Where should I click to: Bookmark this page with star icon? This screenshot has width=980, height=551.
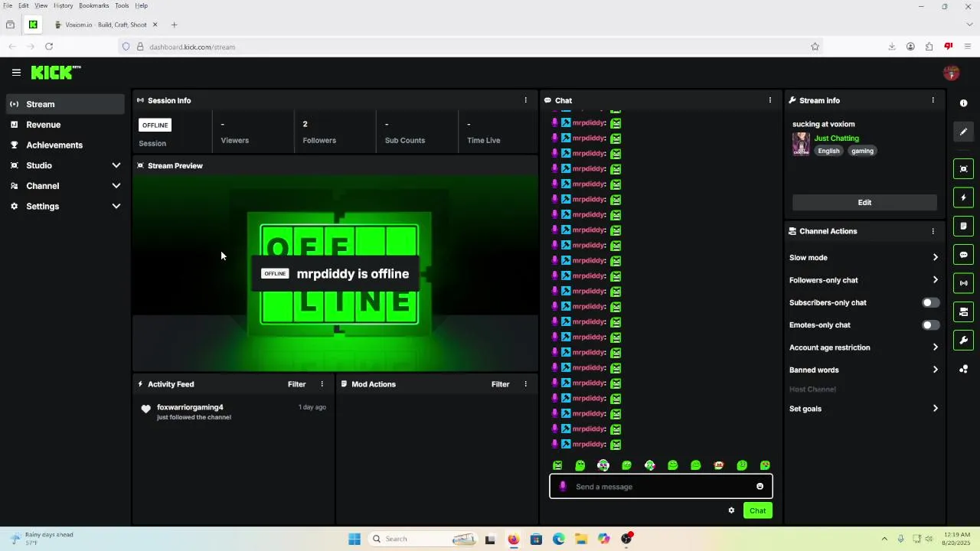[x=815, y=47]
